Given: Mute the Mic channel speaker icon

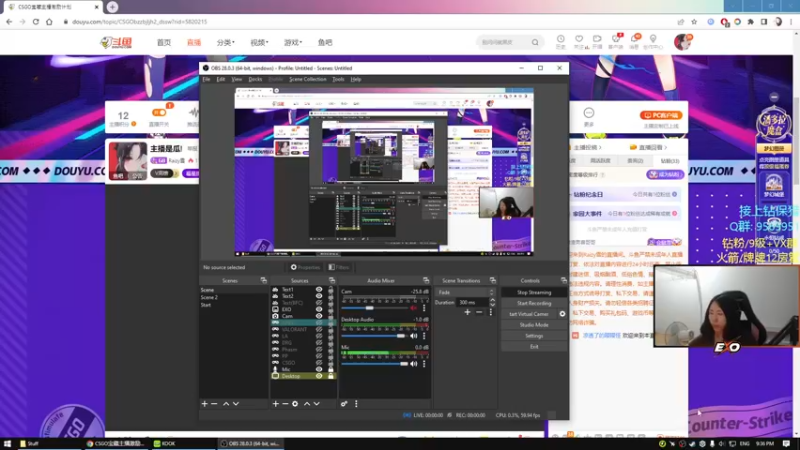Looking at the screenshot, I should pos(413,364).
